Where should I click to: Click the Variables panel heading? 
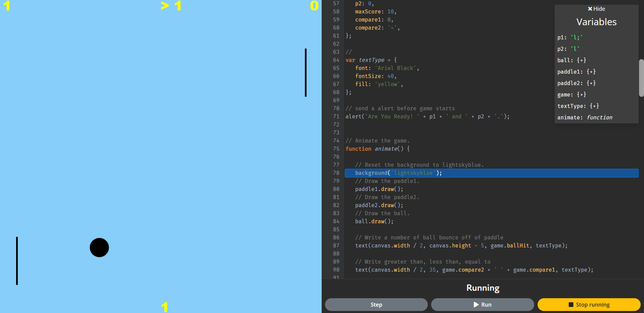point(596,22)
